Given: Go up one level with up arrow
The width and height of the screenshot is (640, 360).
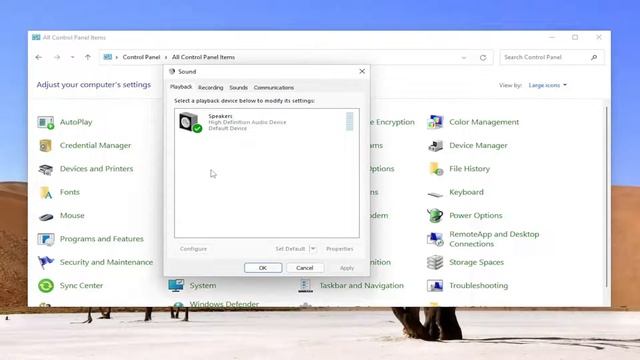Looking at the screenshot, I should tap(88, 58).
